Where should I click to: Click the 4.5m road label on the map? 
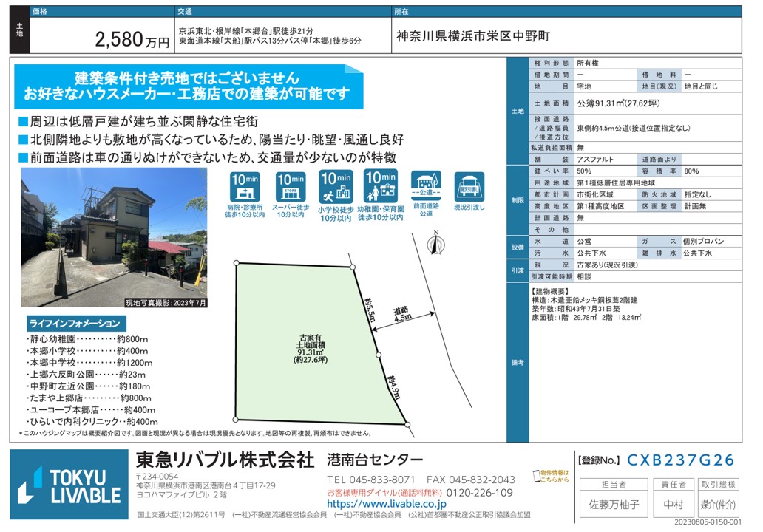[x=402, y=315]
